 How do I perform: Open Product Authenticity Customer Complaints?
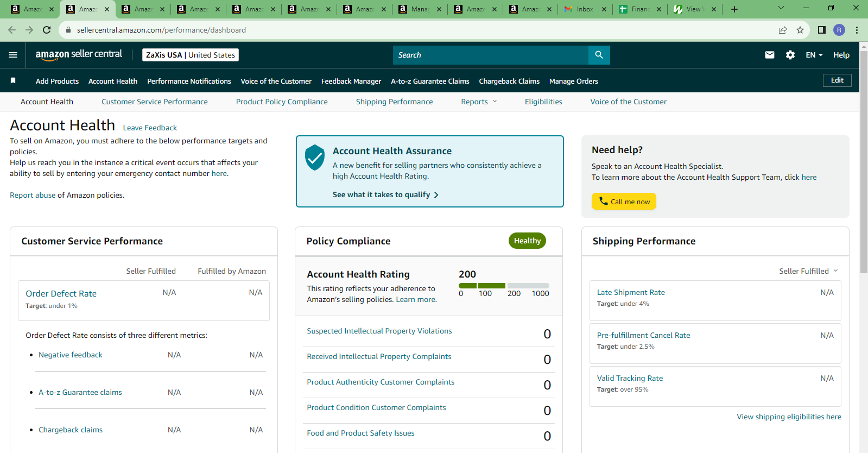[x=381, y=382]
